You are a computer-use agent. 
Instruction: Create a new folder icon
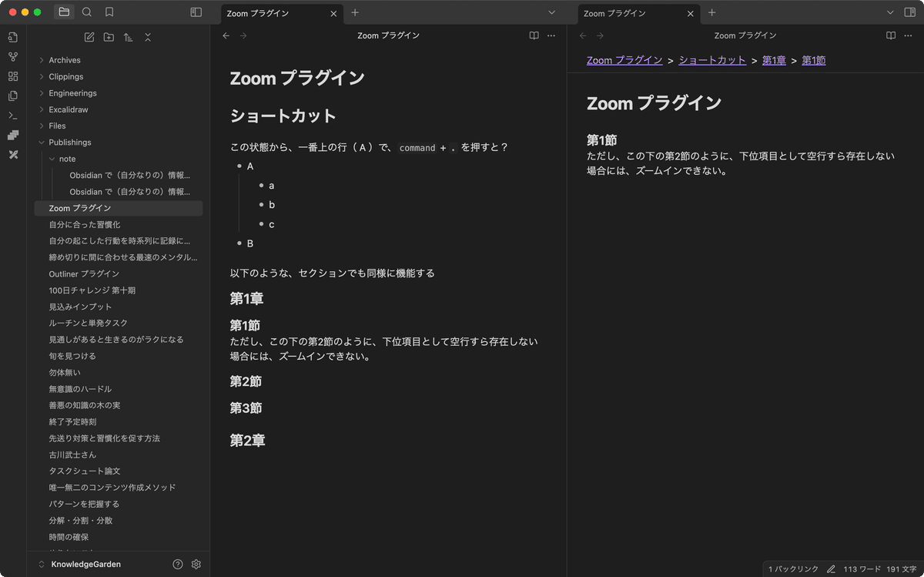pyautogui.click(x=109, y=37)
